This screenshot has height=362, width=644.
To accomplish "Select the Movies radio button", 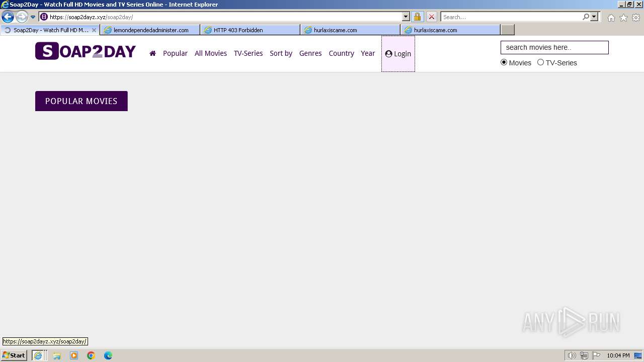I will tap(504, 62).
